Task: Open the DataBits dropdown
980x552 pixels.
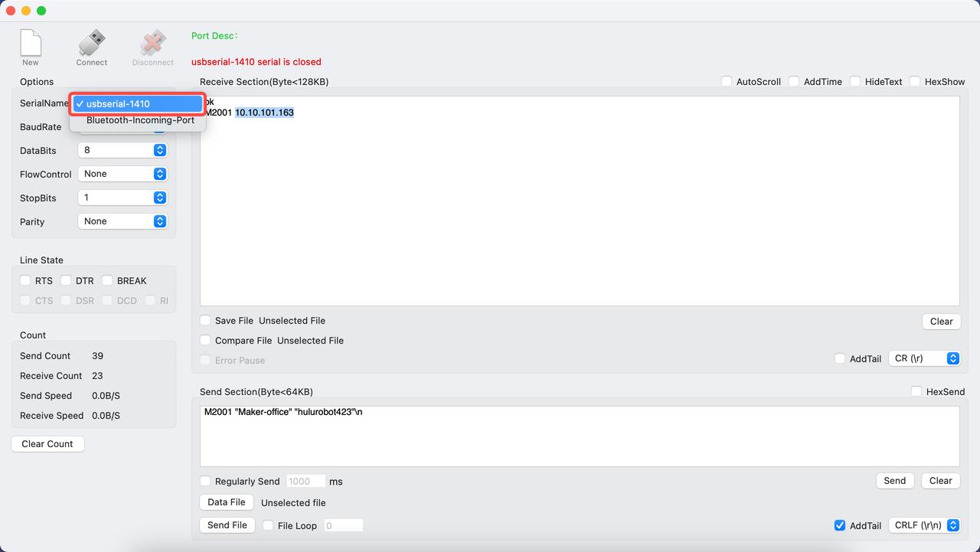Action: [x=122, y=150]
